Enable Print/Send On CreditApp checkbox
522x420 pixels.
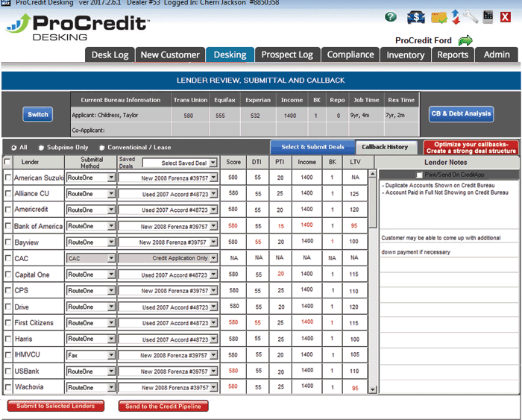point(419,175)
